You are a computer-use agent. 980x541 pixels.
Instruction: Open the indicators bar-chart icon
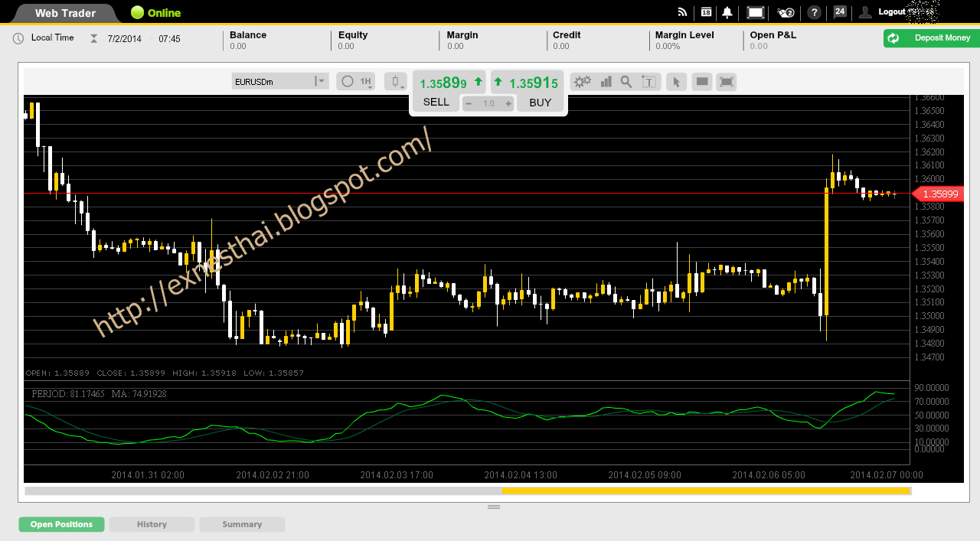coord(606,82)
